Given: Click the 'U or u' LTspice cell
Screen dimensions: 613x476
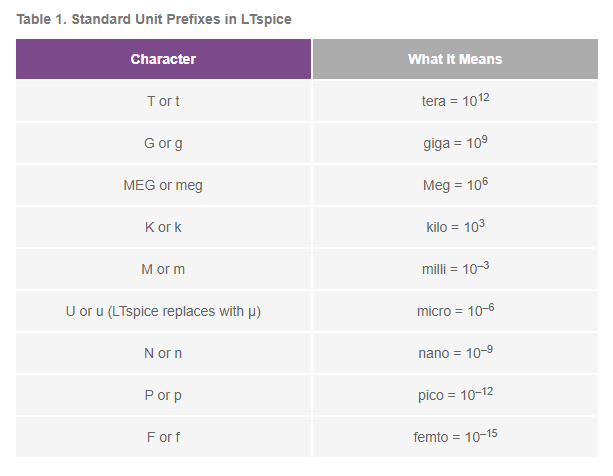Looking at the screenshot, I should (x=163, y=311).
